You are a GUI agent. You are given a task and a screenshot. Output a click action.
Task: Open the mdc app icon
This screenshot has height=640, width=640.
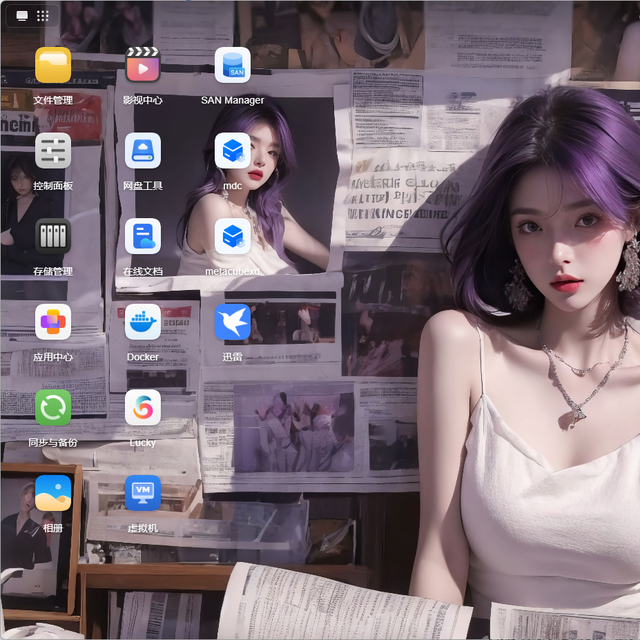click(x=233, y=151)
